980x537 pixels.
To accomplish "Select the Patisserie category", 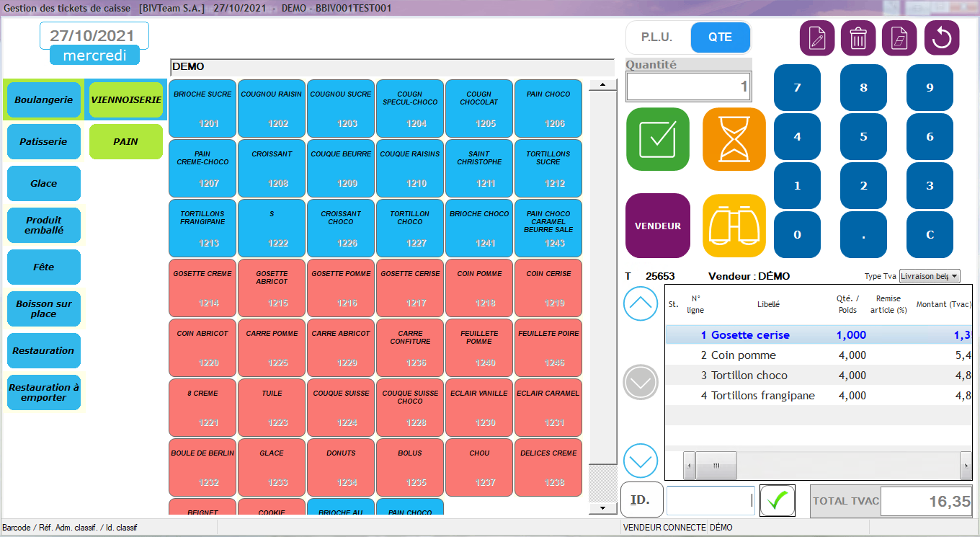I will tap(44, 142).
